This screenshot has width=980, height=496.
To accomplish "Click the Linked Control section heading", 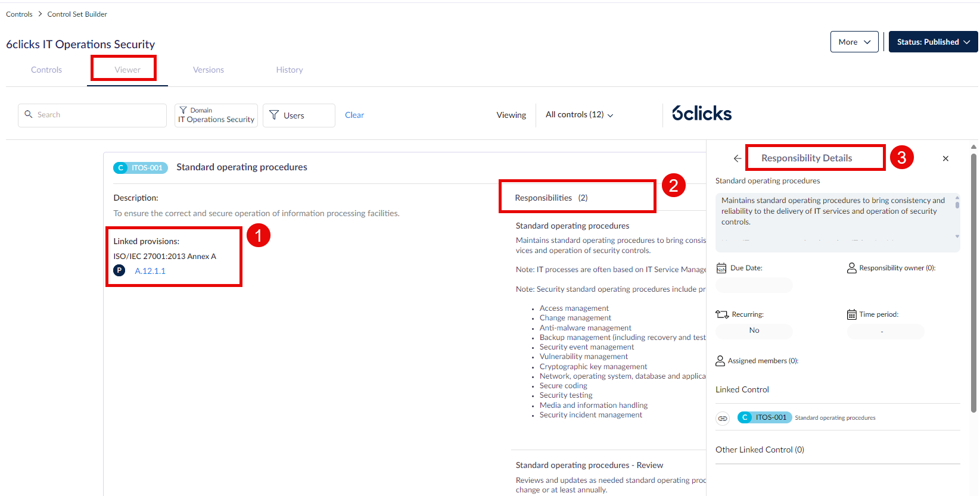I will pyautogui.click(x=742, y=389).
